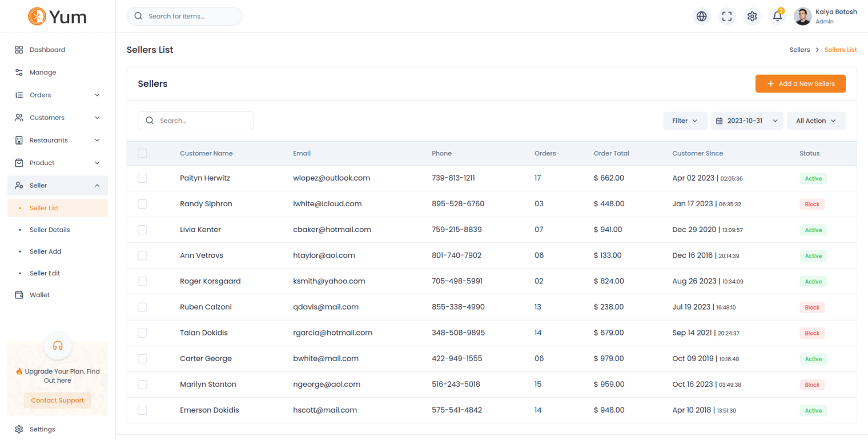Select the checkbox for Paityn Herwitz

point(142,178)
